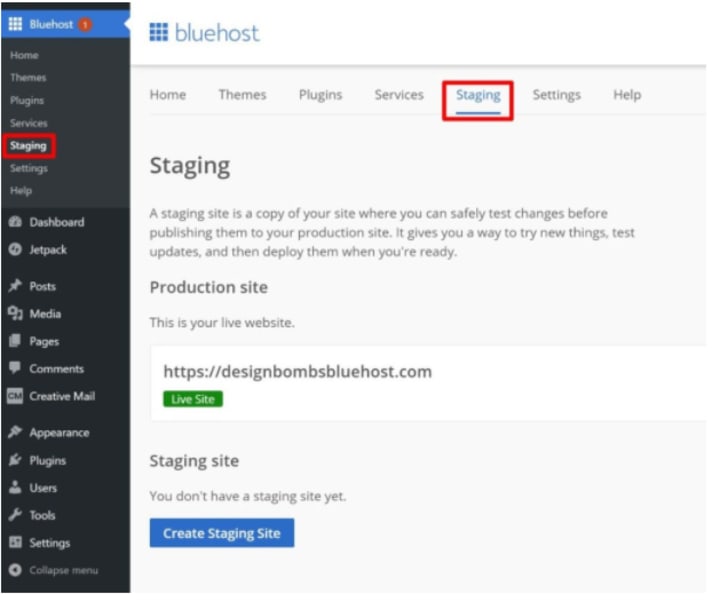
Task: Switch to the Settings tab
Action: tap(557, 95)
